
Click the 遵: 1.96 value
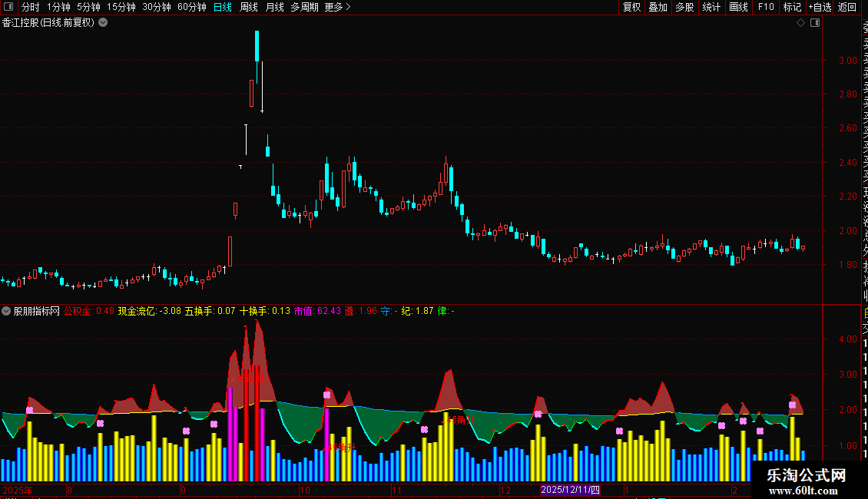(360, 311)
